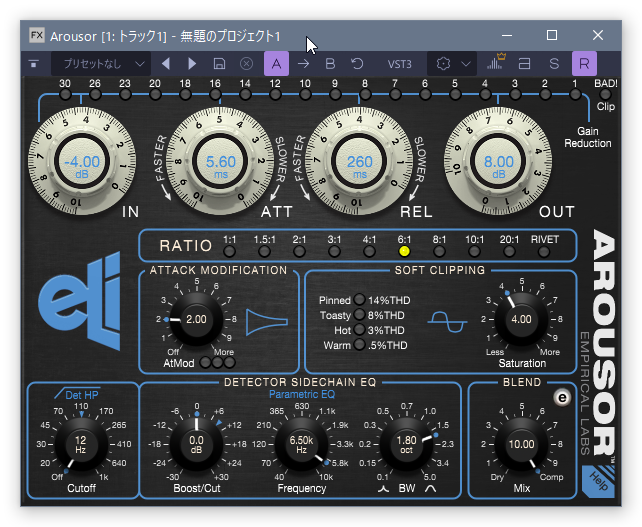
Task: Click the Boost/Cut knob 0.0 dB
Action: pos(197,444)
